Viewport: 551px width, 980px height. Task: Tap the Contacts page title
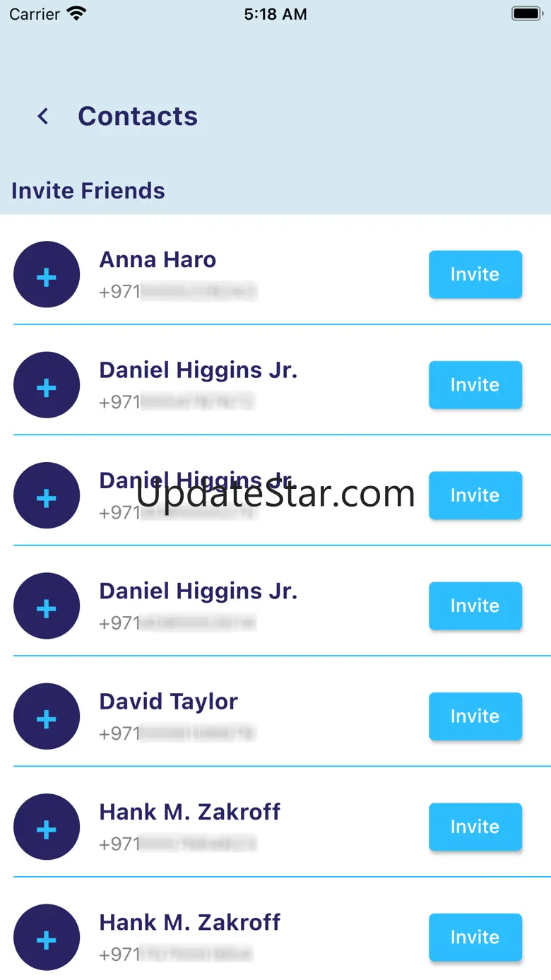point(138,116)
